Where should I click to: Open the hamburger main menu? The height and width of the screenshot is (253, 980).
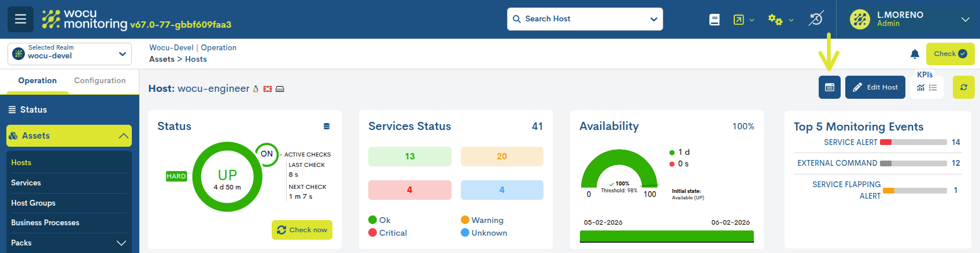pos(20,19)
